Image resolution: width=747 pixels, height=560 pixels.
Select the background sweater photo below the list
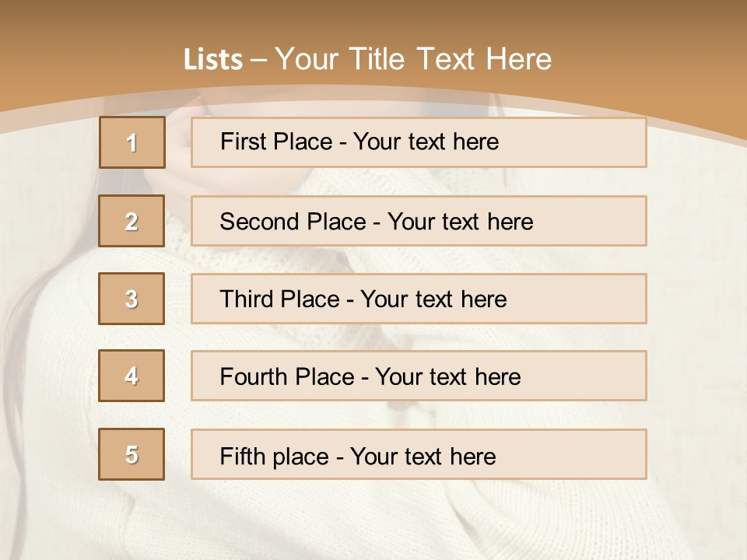tap(373, 521)
